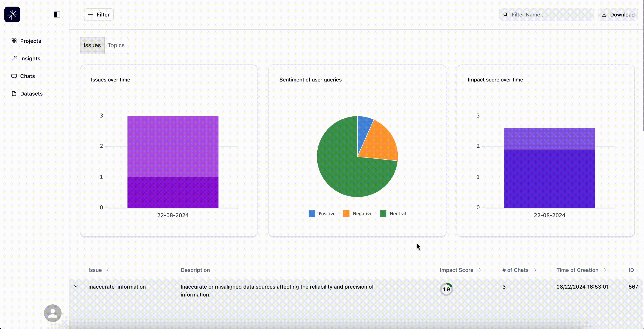The width and height of the screenshot is (644, 329).
Task: Click the sidebar collapse toggle icon
Action: (57, 14)
